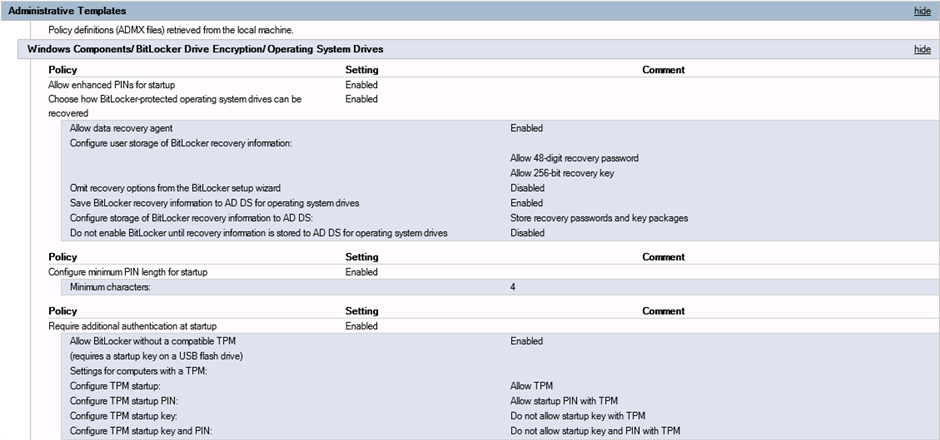Click 'Do not allow startup key and PIN with TPM'

(595, 431)
